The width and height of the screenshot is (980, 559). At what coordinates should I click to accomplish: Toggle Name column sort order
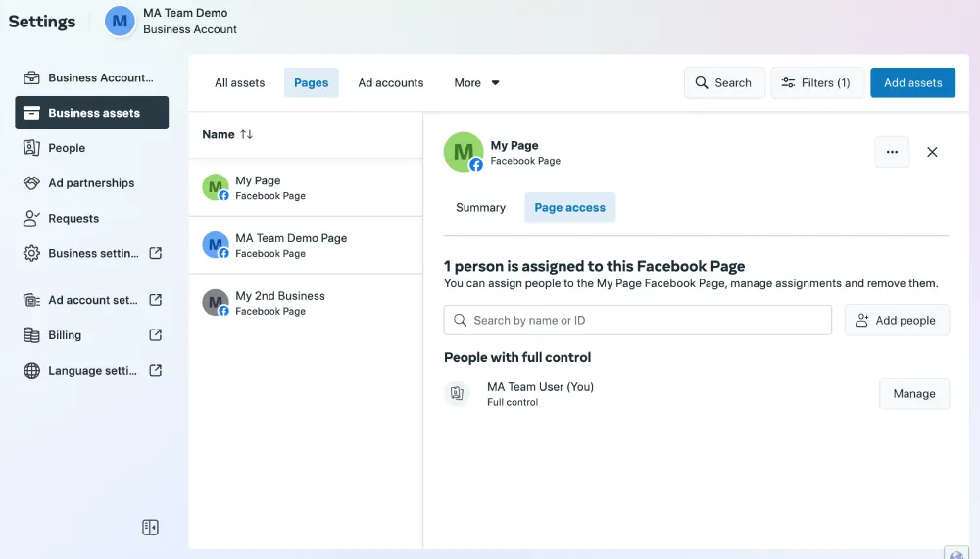[246, 135]
